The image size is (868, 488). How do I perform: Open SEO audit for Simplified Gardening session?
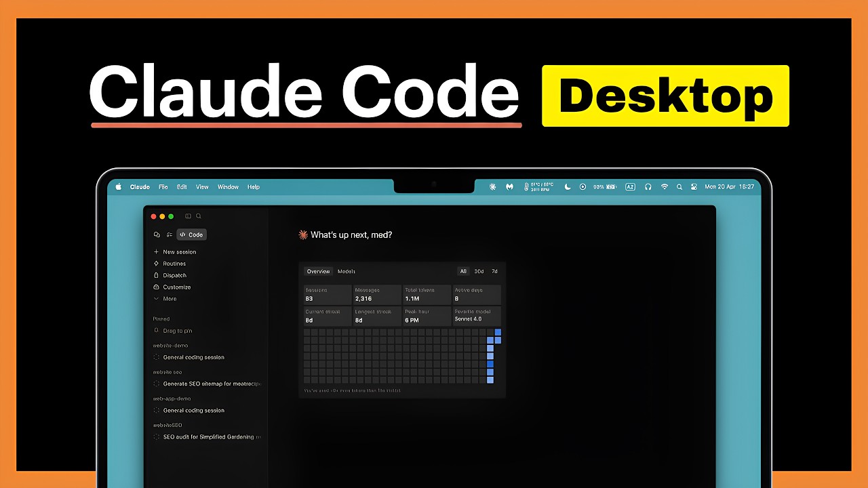208,437
